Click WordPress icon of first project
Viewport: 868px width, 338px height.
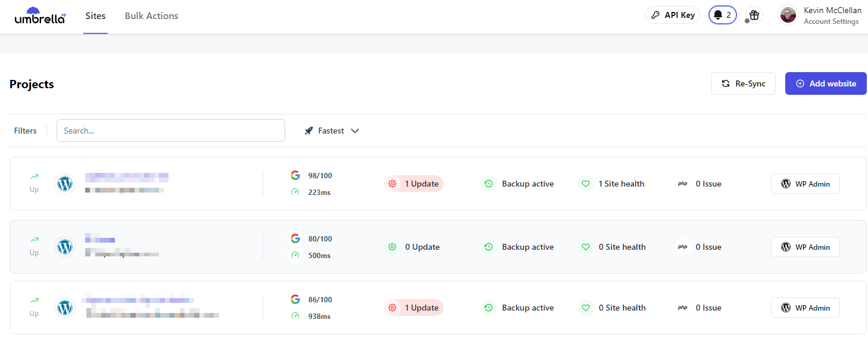tap(64, 184)
